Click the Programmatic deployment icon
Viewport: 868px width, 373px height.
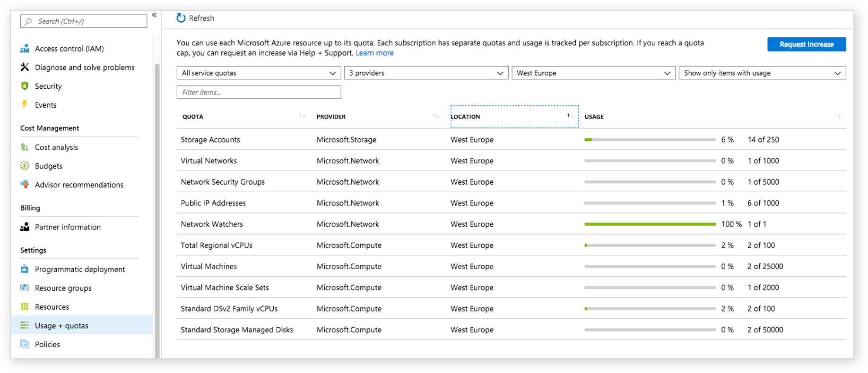[x=25, y=269]
